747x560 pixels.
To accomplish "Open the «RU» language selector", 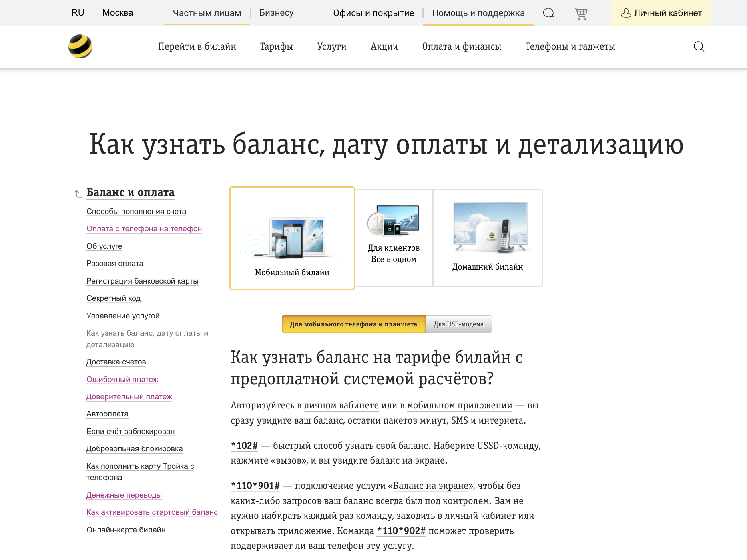I will click(78, 12).
